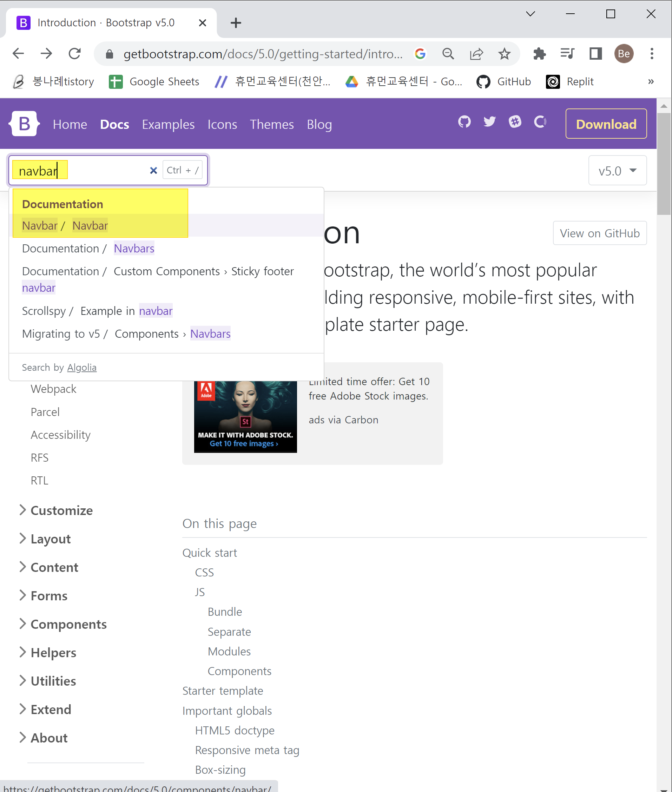Select Scrollspy Example in navbar result

(x=166, y=311)
